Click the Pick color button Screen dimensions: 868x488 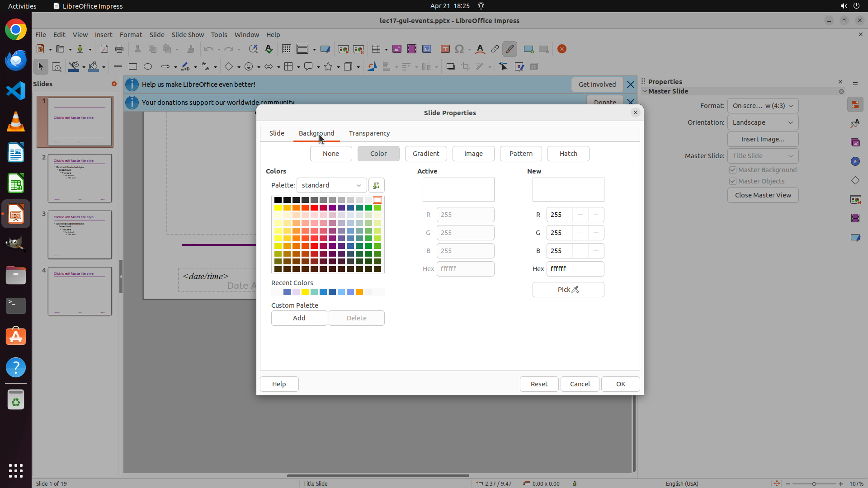coord(568,290)
